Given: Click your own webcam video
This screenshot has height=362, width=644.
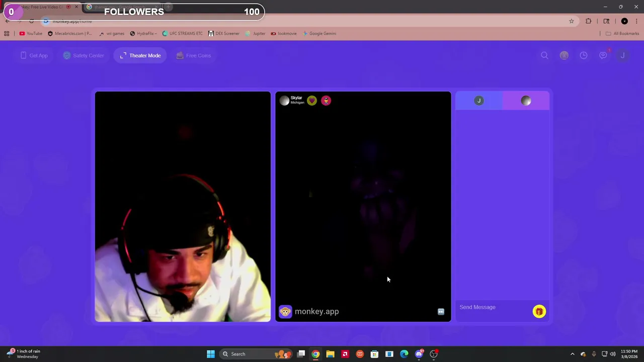Looking at the screenshot, I should (183, 207).
